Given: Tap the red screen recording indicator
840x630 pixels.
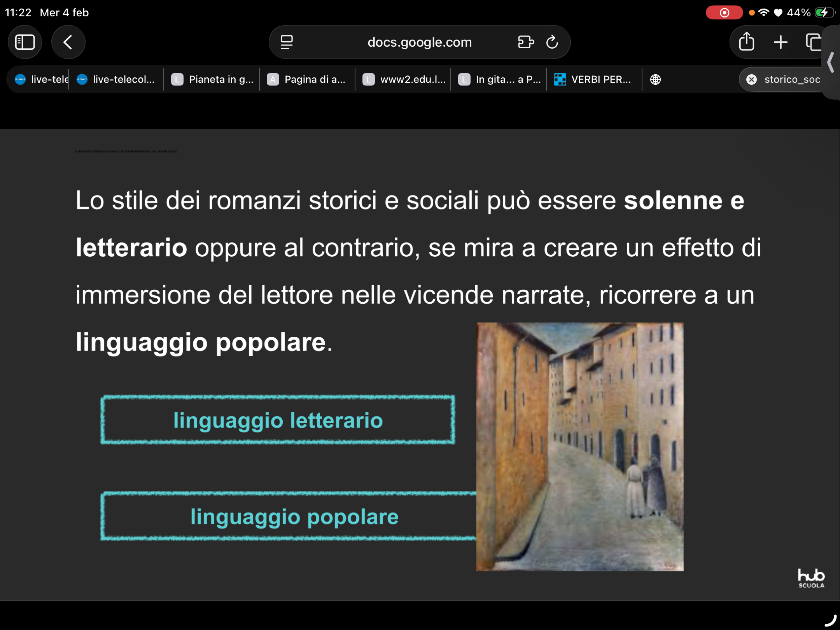Looking at the screenshot, I should pyautogui.click(x=724, y=13).
